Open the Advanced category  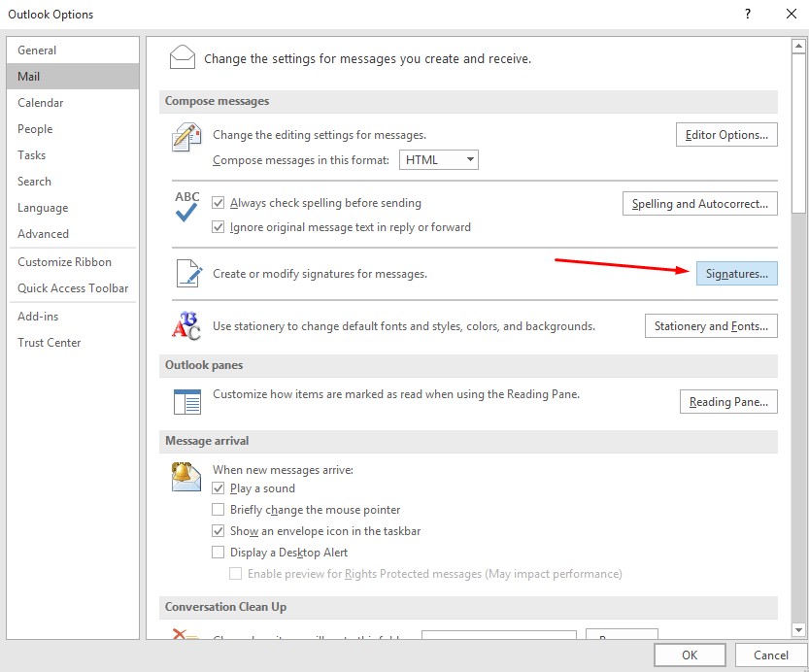coord(73,234)
